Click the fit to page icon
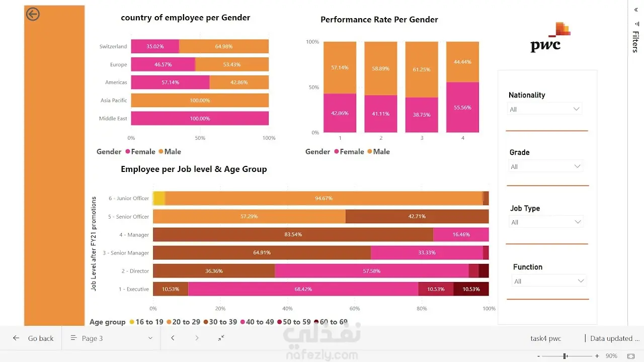The image size is (644, 362). [x=631, y=356]
